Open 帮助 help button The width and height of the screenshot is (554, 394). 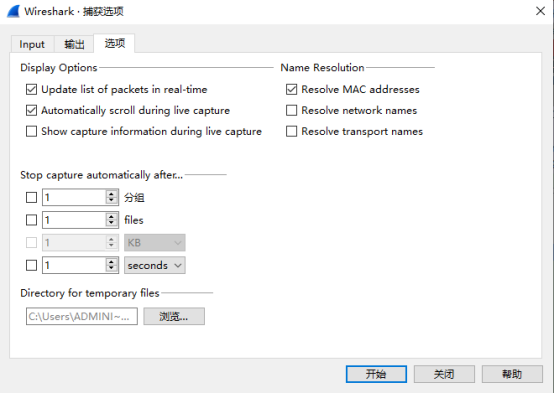click(x=512, y=374)
